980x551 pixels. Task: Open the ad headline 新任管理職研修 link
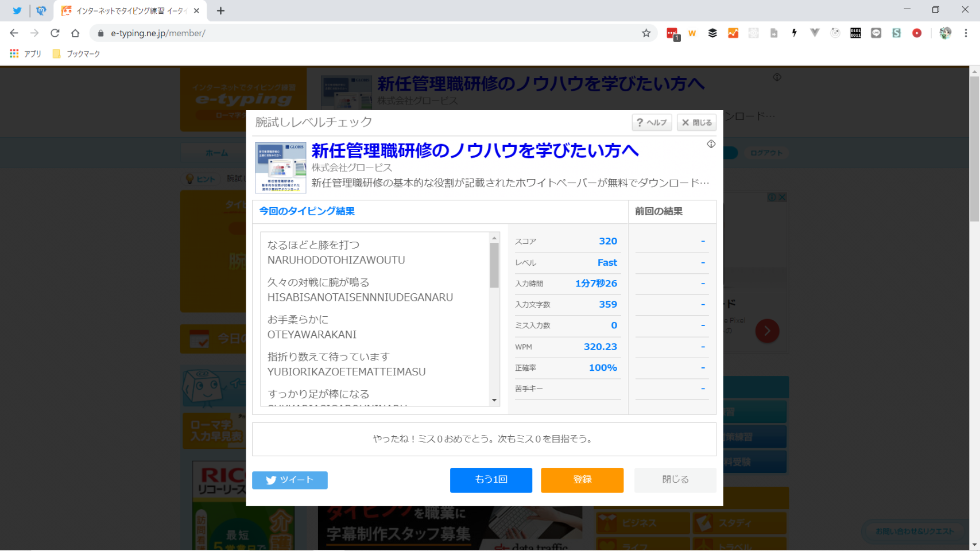coord(475,150)
